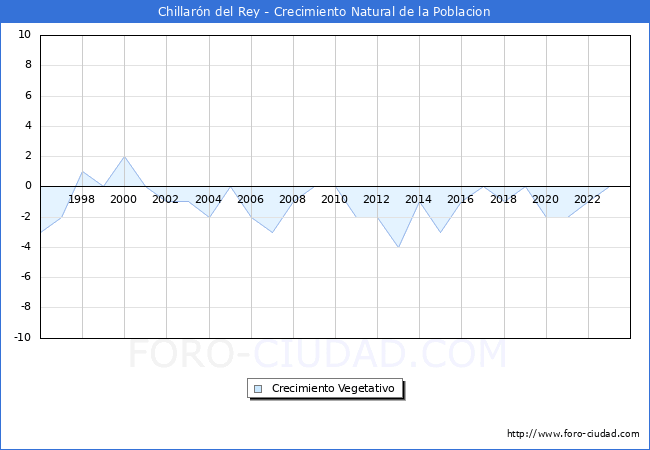Click the 2022 x-axis label
650x450 pixels.
[587, 200]
